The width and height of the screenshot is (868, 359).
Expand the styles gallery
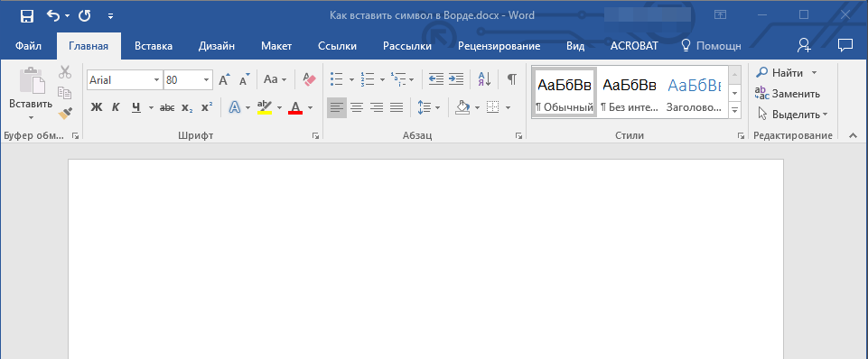coord(735,110)
